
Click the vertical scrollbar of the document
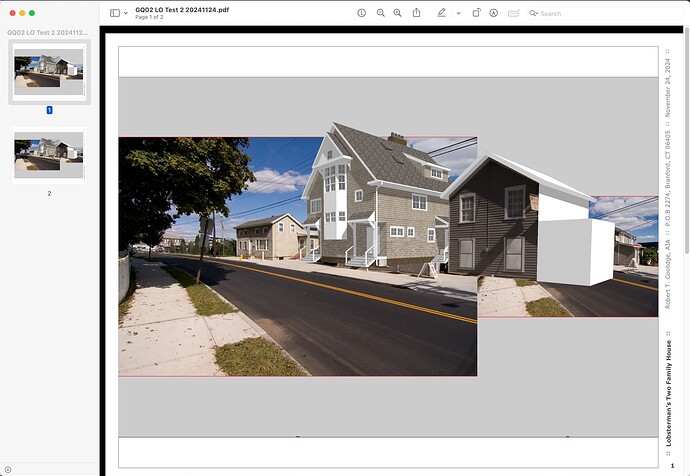coord(686,140)
